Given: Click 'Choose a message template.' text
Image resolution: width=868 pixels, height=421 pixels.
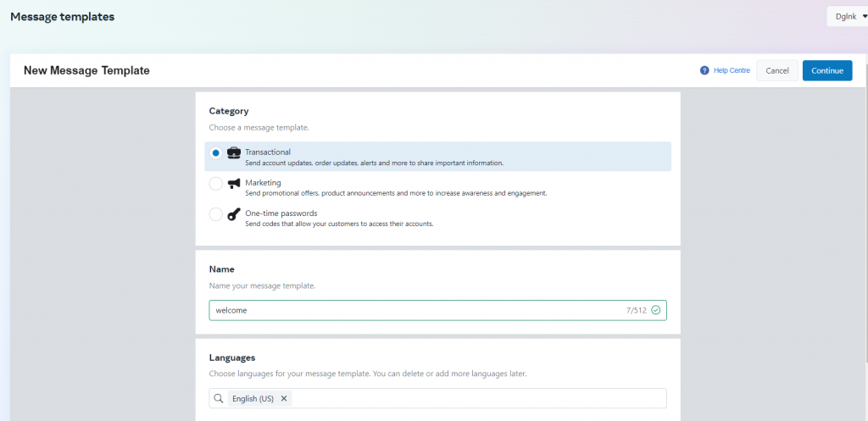Looking at the screenshot, I should tap(259, 128).
